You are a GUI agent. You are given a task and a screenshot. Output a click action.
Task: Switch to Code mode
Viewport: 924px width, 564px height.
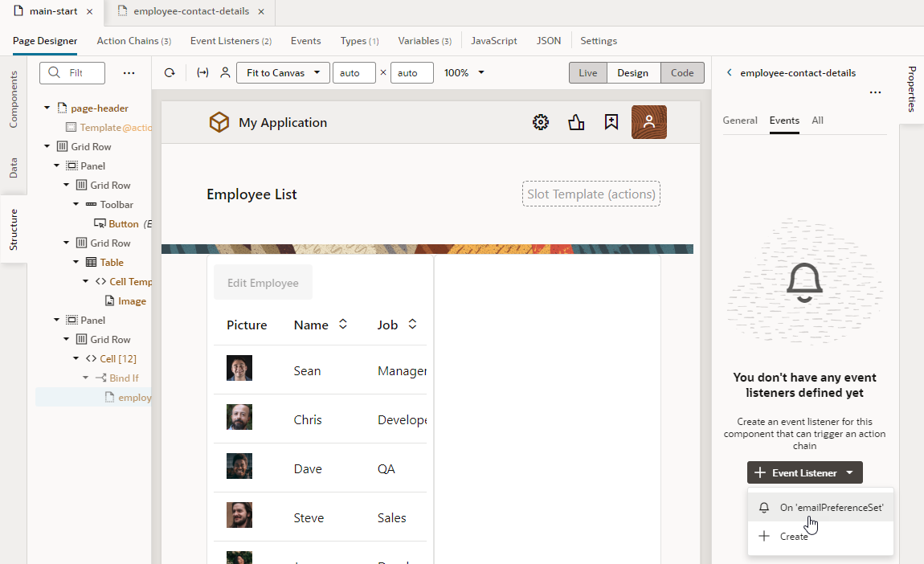pyautogui.click(x=682, y=73)
